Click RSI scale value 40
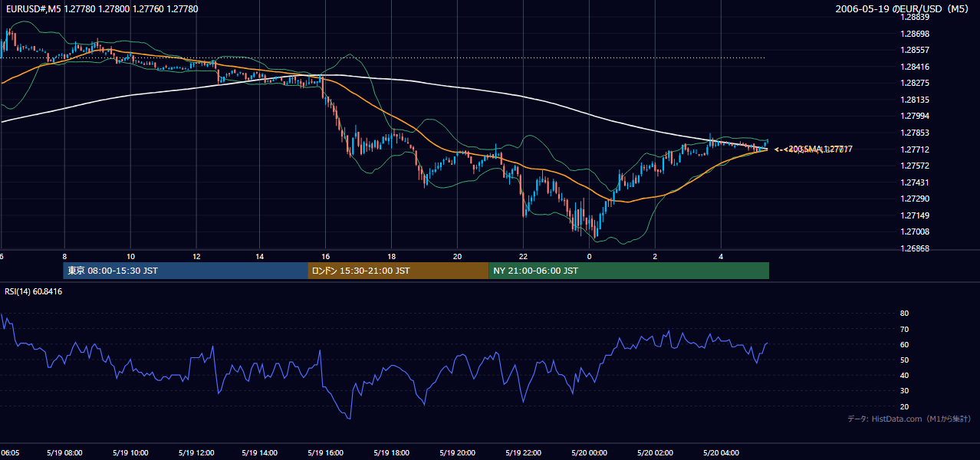Image resolution: width=980 pixels, height=460 pixels. click(x=904, y=375)
